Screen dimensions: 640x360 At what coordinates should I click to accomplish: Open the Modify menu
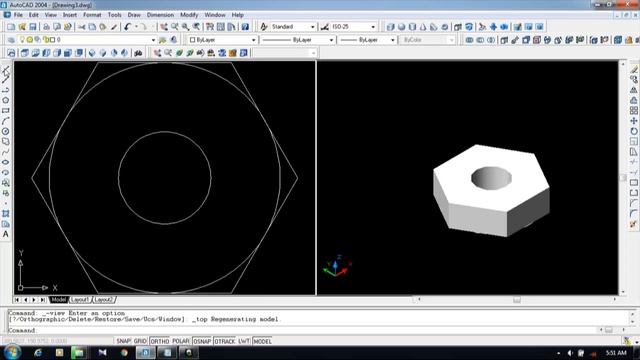[x=189, y=15]
